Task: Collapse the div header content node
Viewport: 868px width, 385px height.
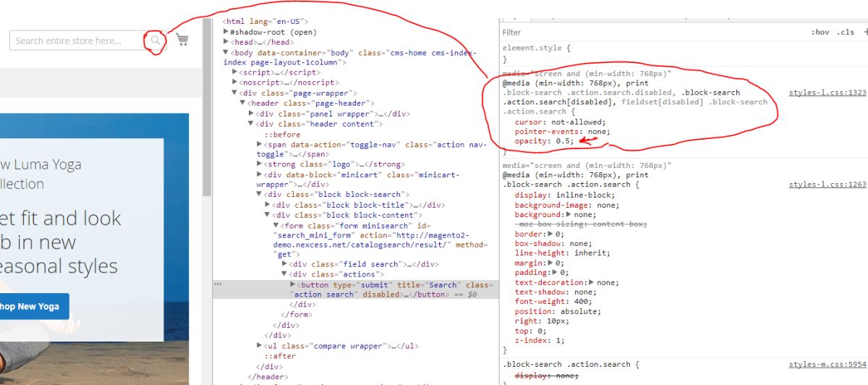Action: click(x=251, y=124)
